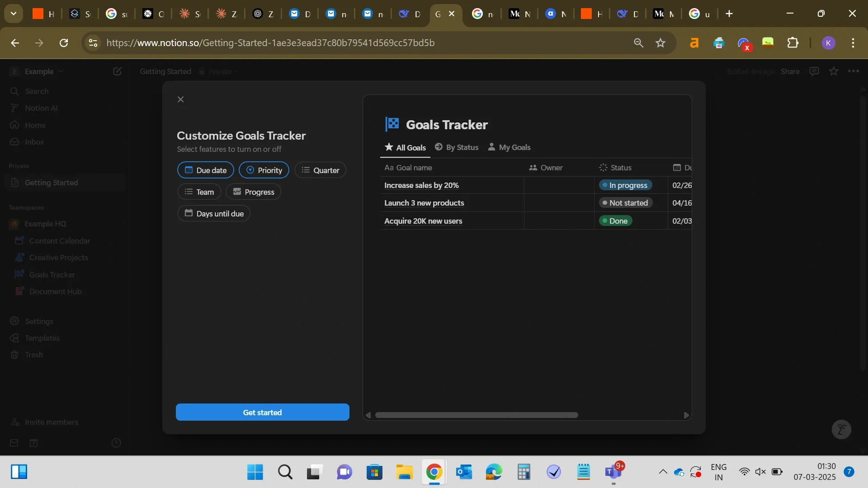868x488 pixels.
Task: Create a new page with the pencil icon
Action: [x=118, y=71]
